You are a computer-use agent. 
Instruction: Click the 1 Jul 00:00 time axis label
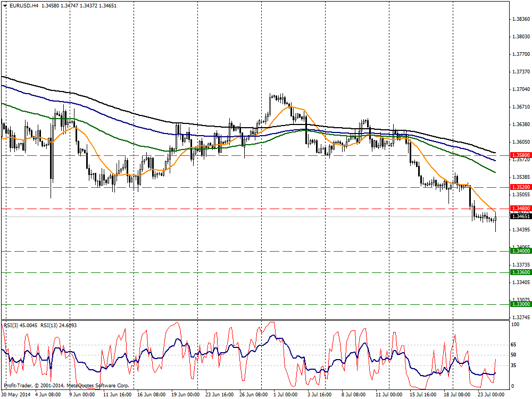[x=285, y=395]
